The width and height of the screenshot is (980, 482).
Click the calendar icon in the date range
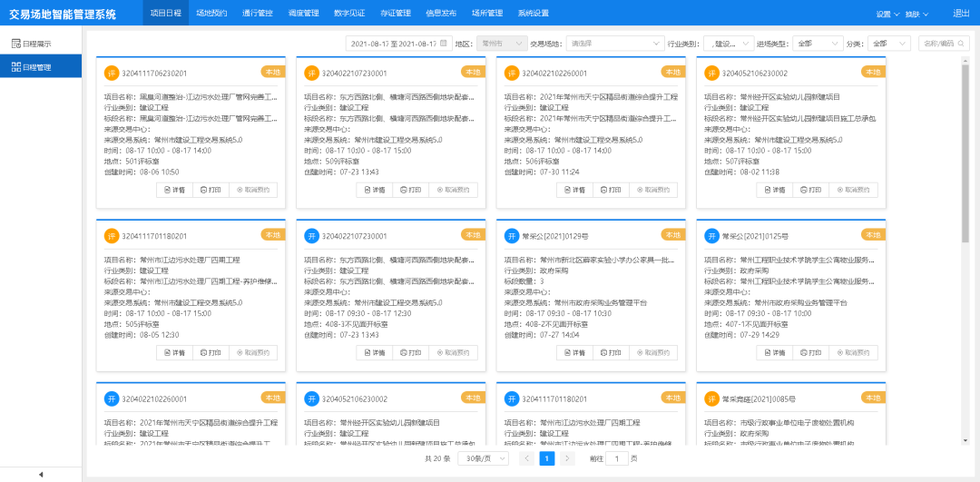443,44
